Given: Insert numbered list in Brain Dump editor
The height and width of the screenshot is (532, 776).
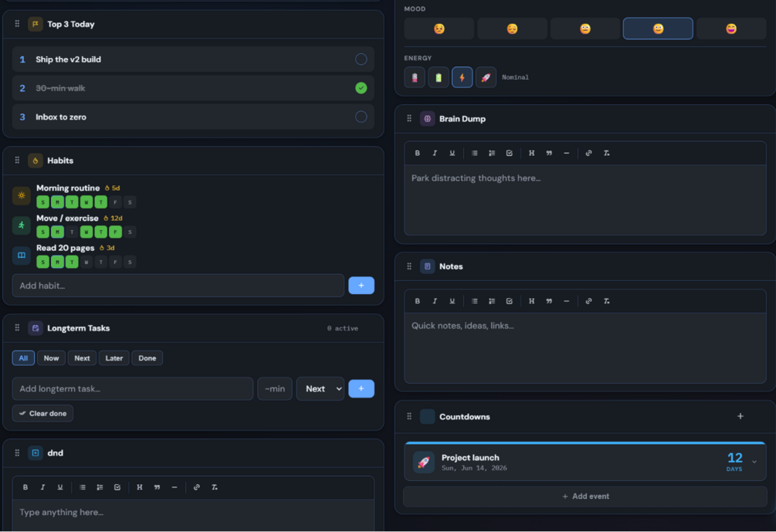Looking at the screenshot, I should [x=492, y=153].
